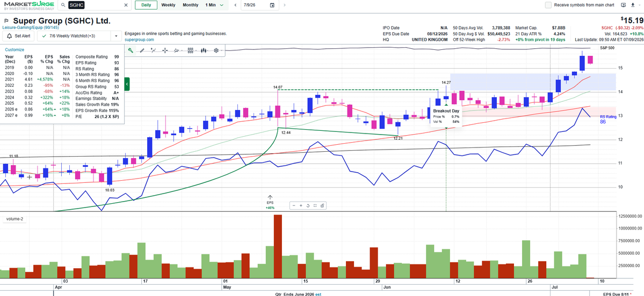Image resolution: width=644 pixels, height=296 pixels.
Task: Select the Daily timeframe tab
Action: [x=146, y=5]
